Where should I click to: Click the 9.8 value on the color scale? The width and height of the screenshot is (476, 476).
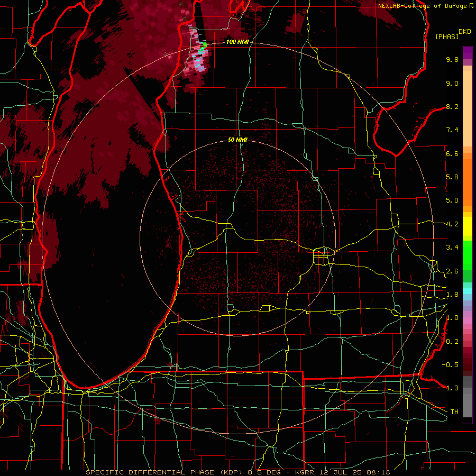click(452, 60)
